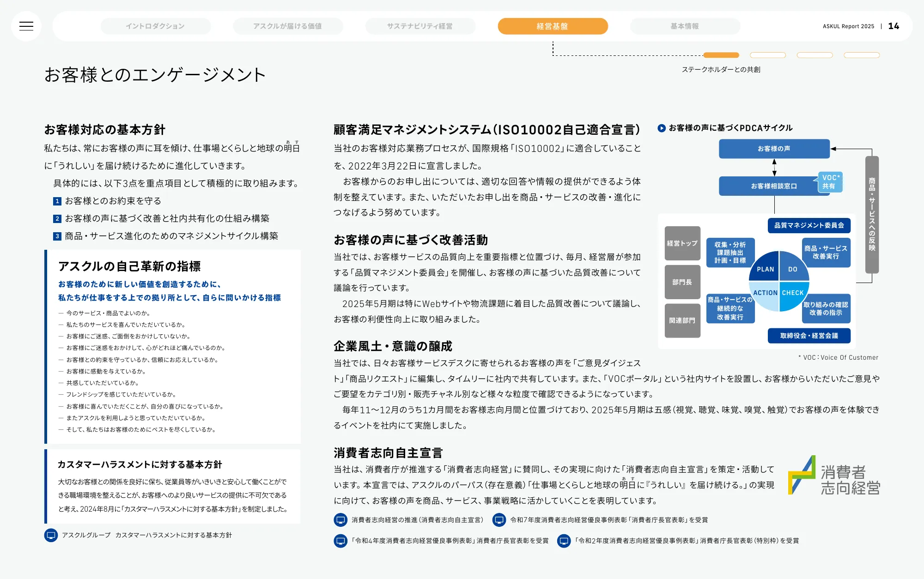
Task: Click the 消費者志向自主宣言 heading
Action: coord(389,453)
